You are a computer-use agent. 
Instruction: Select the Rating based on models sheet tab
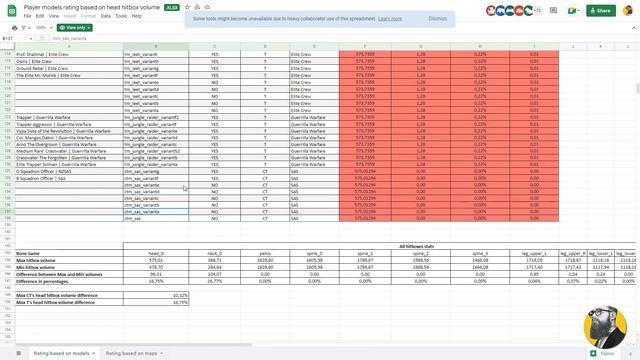61,353
